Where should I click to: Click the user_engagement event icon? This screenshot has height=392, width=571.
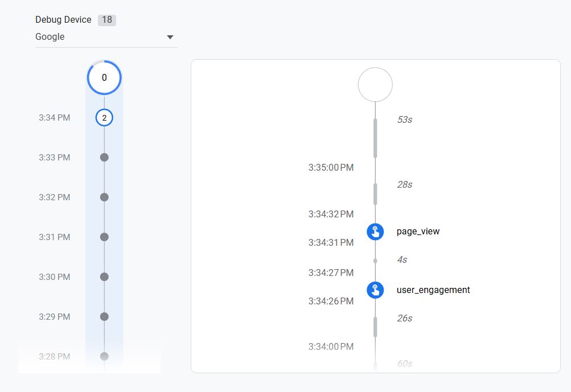[x=375, y=290]
